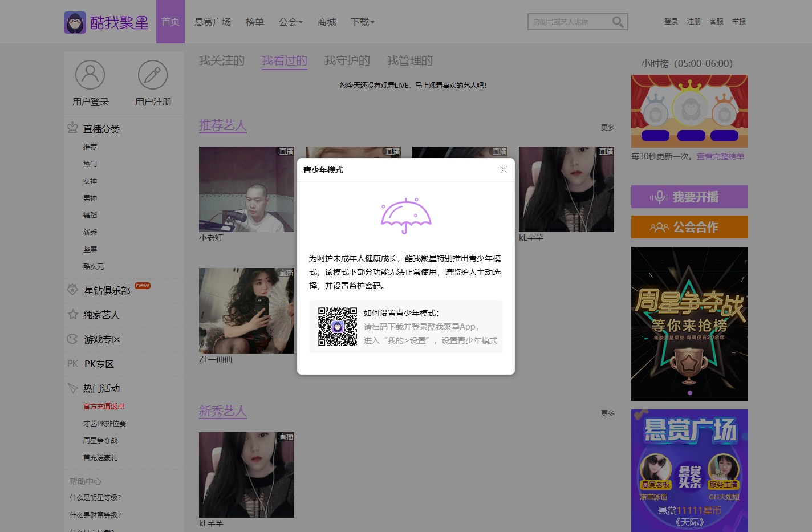Click the 酷我聚星 logo icon

(x=75, y=22)
